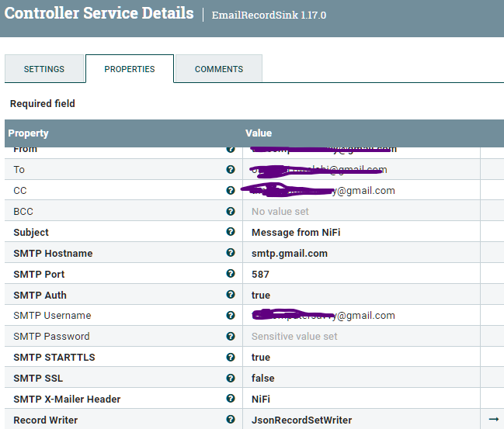504x429 pixels.
Task: Click the help icon beside Record Writer
Action: coord(231,420)
